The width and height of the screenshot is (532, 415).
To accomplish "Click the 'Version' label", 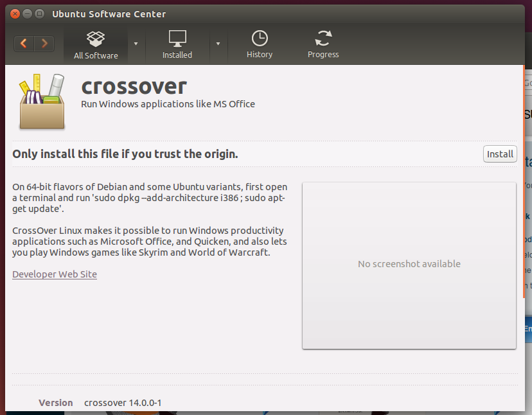I will [56, 403].
